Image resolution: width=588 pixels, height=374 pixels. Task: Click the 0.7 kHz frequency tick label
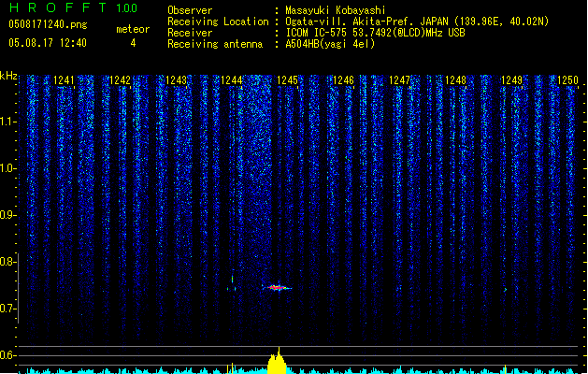[8, 309]
